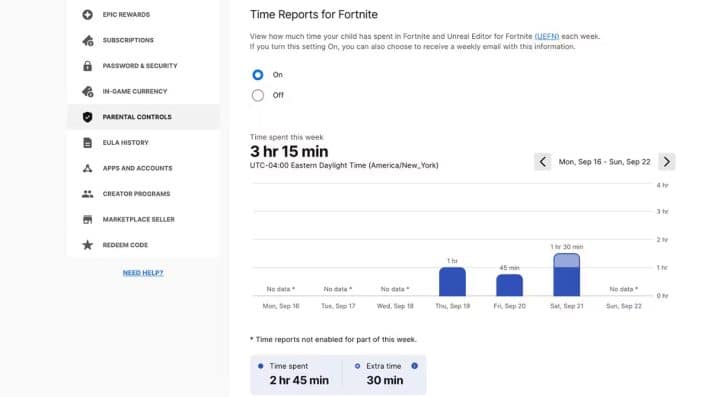
Task: Click the '45 min' bar label
Action: (x=509, y=268)
